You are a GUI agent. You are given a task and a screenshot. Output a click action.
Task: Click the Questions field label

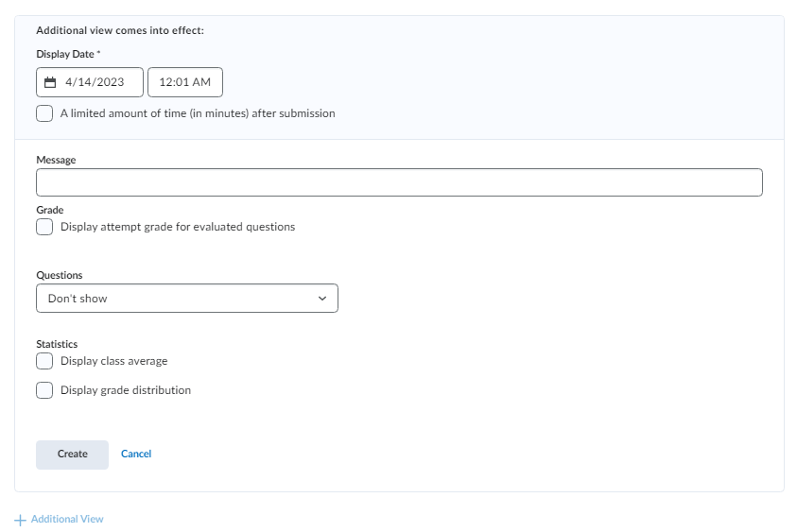pos(60,275)
